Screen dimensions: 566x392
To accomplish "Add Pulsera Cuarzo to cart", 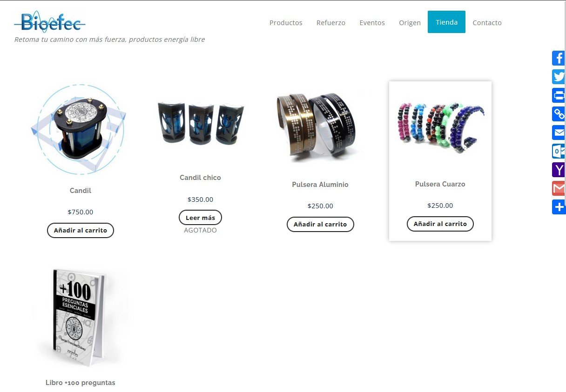I will (x=440, y=224).
